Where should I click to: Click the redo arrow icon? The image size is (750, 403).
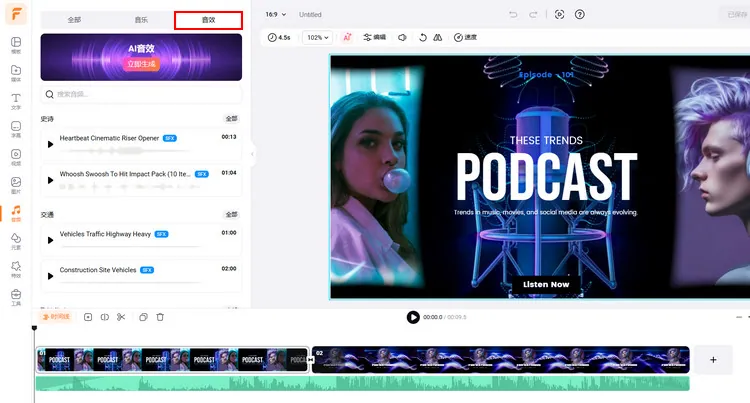pos(533,14)
